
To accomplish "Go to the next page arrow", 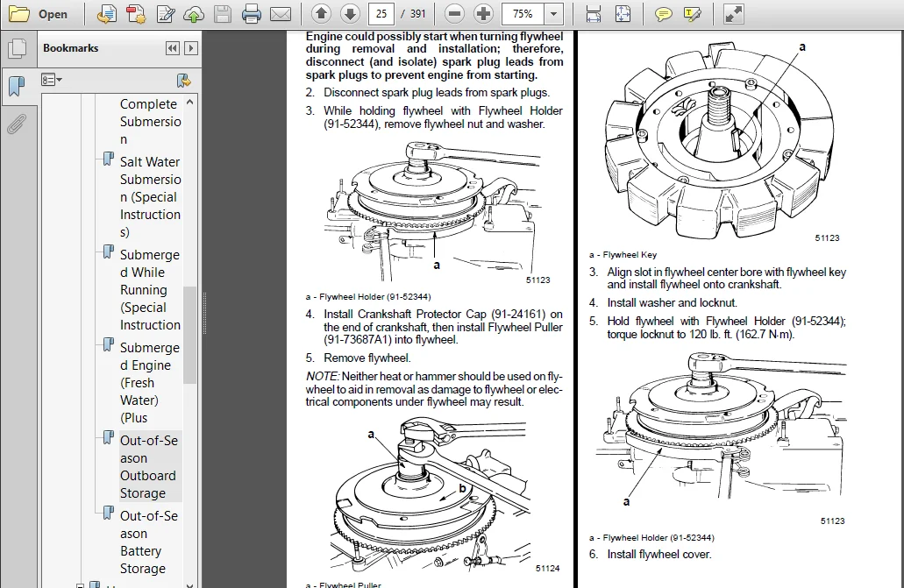I will click(350, 14).
